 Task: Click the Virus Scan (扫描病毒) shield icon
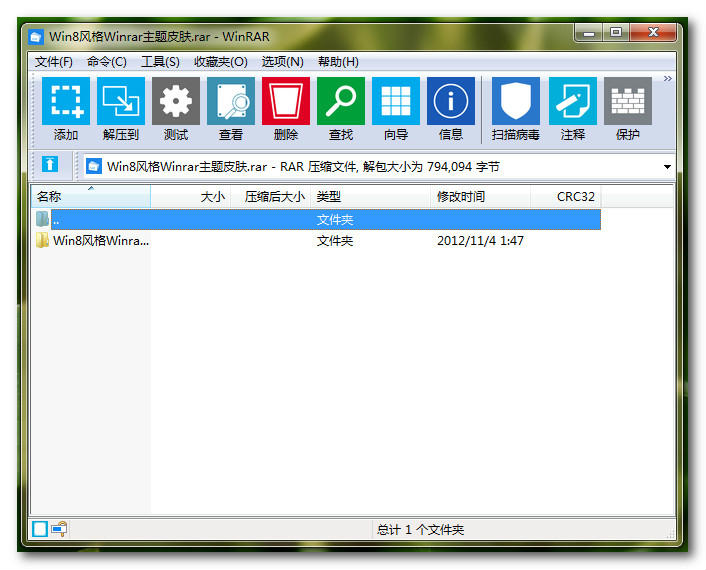coord(516,101)
